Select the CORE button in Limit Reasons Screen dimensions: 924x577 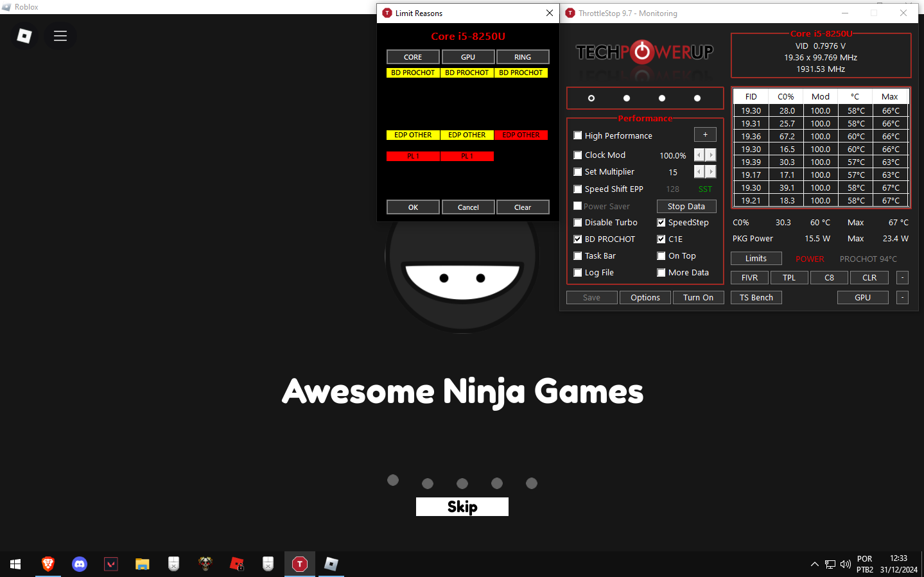(413, 57)
